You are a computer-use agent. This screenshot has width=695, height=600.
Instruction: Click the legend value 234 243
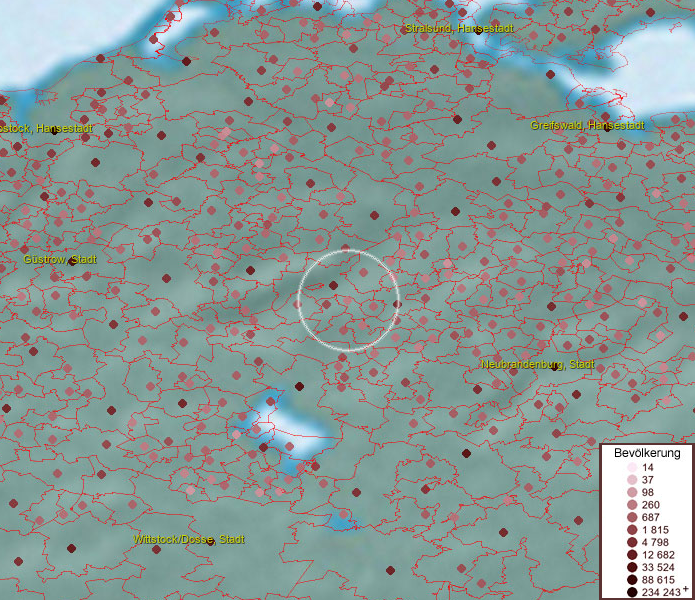tap(661, 592)
